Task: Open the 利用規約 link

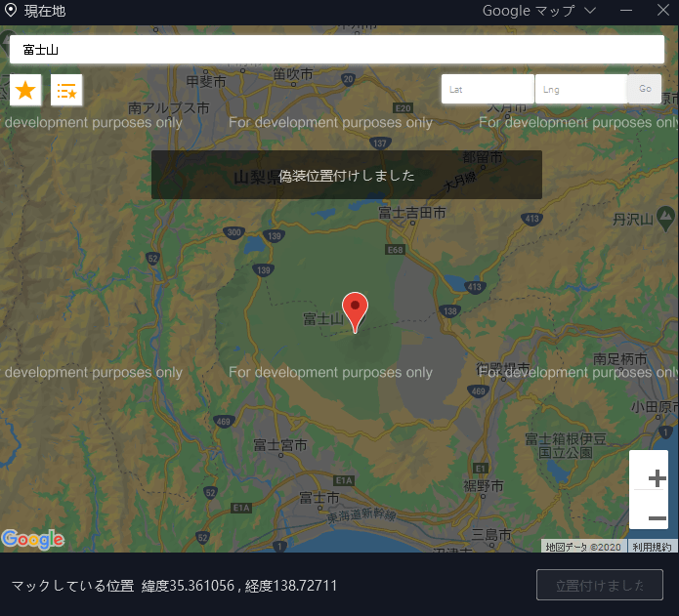Action: pyautogui.click(x=652, y=547)
